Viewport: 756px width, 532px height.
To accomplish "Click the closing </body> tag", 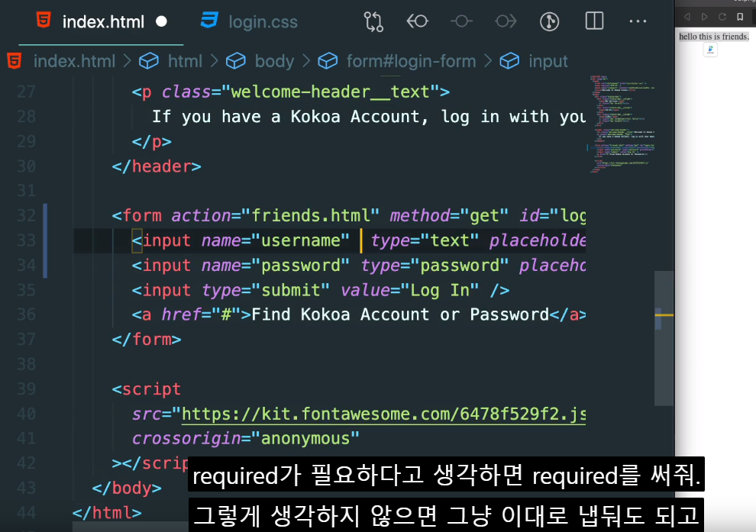I will 127,488.
